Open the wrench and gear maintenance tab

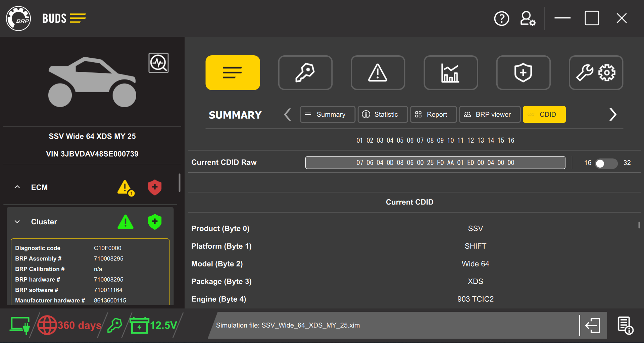point(596,72)
